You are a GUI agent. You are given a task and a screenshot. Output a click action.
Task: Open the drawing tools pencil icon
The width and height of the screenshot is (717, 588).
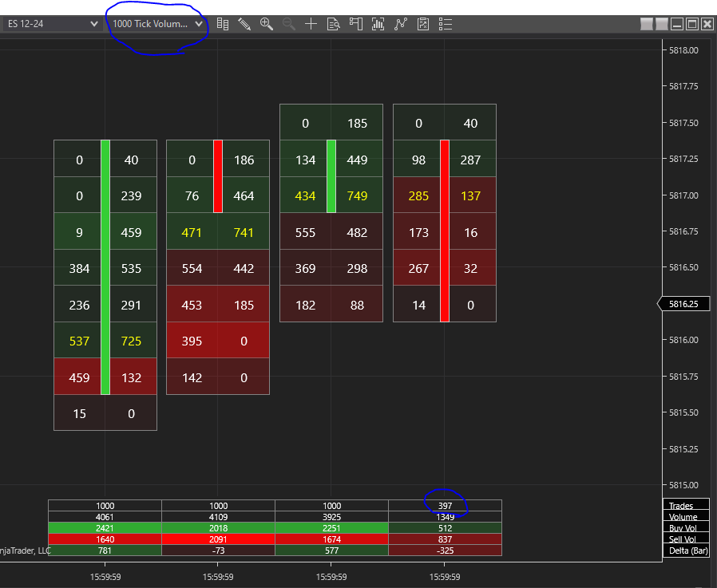[244, 24]
